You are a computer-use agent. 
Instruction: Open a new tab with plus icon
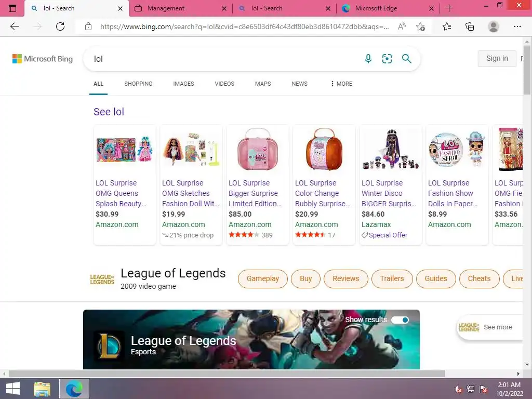click(x=449, y=8)
